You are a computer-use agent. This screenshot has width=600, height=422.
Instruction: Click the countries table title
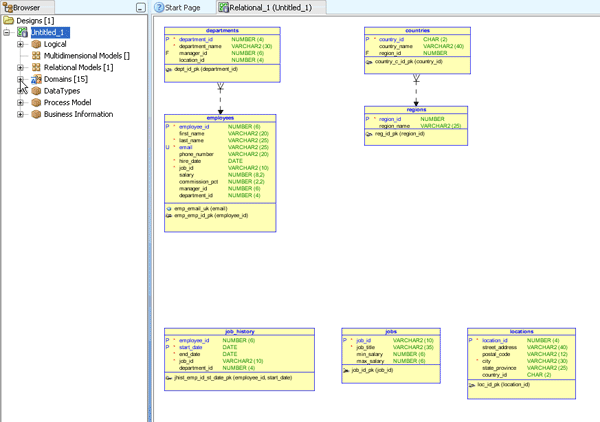point(418,31)
